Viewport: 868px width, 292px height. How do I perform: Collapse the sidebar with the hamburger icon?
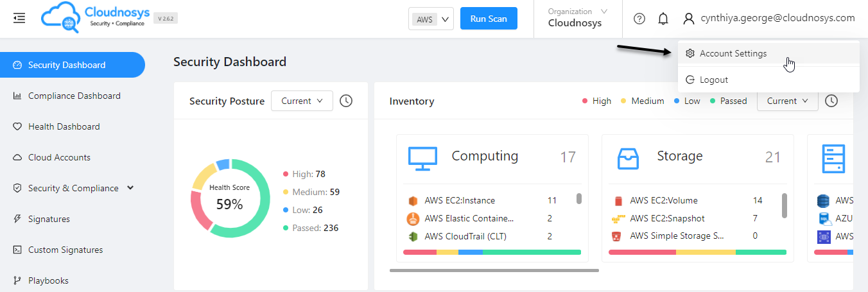19,18
